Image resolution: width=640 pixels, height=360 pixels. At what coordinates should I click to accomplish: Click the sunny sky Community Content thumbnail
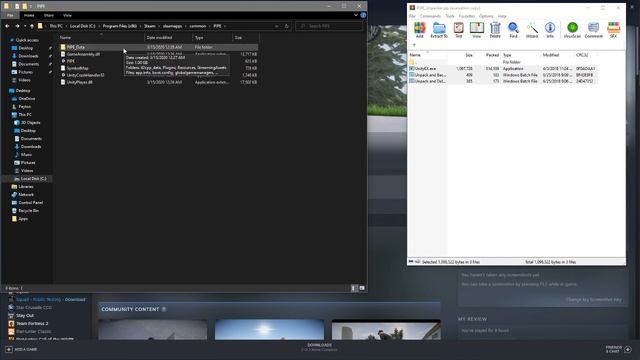269,329
